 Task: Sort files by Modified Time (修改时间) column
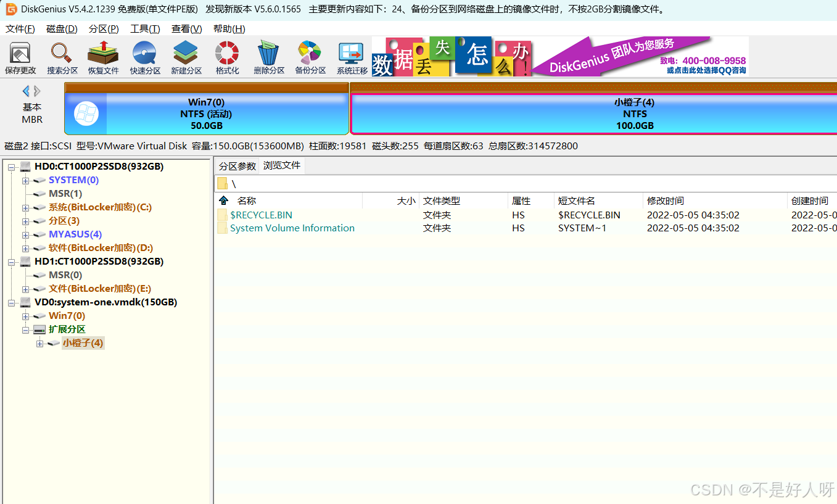tap(665, 201)
